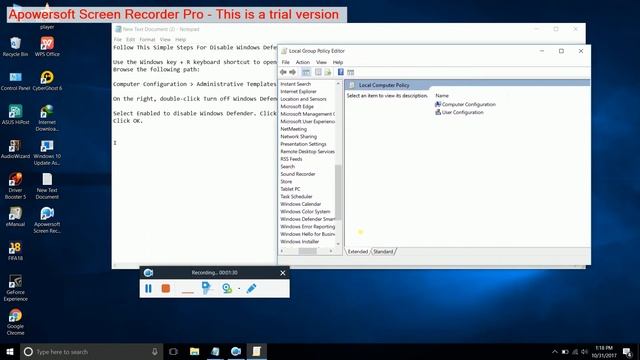Select NetMeeting in policy tree
Screen dimensions: 640x360
pos(293,129)
